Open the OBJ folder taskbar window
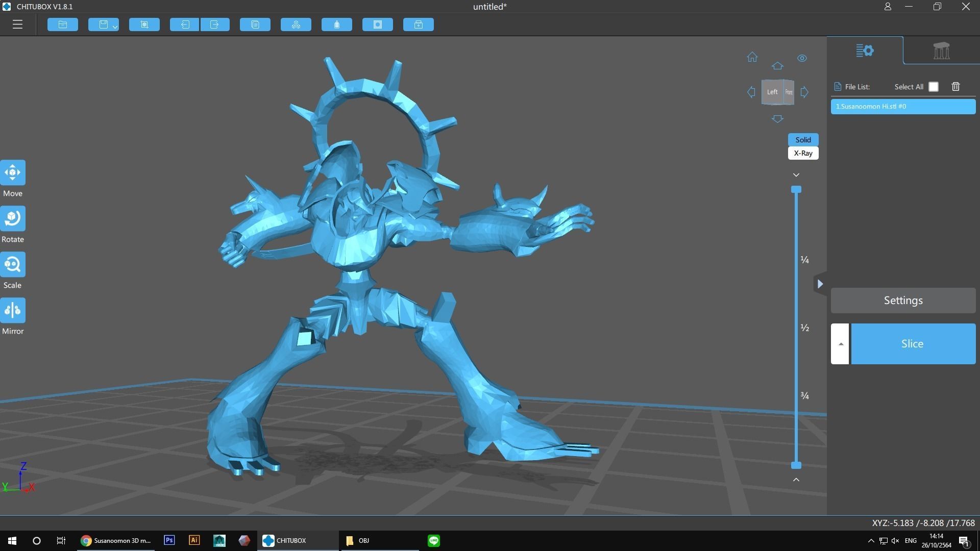Image resolution: width=980 pixels, height=551 pixels. [379, 541]
